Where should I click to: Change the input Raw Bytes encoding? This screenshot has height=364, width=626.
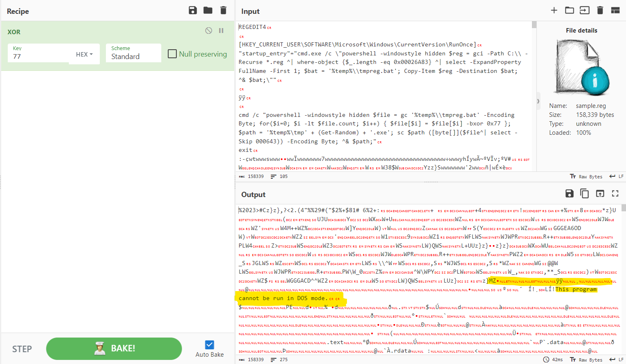click(586, 176)
